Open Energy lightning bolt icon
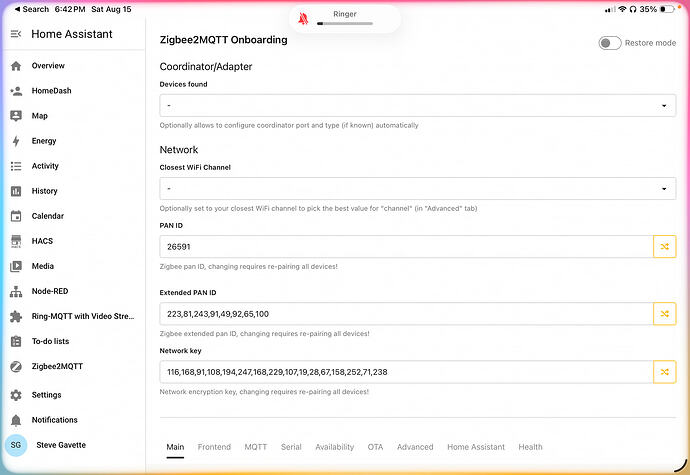Screen dimensions: 690x475 point(16,141)
